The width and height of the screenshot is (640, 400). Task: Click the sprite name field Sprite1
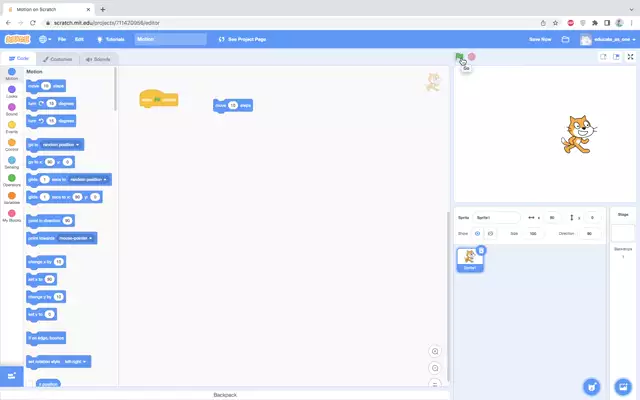click(496, 218)
